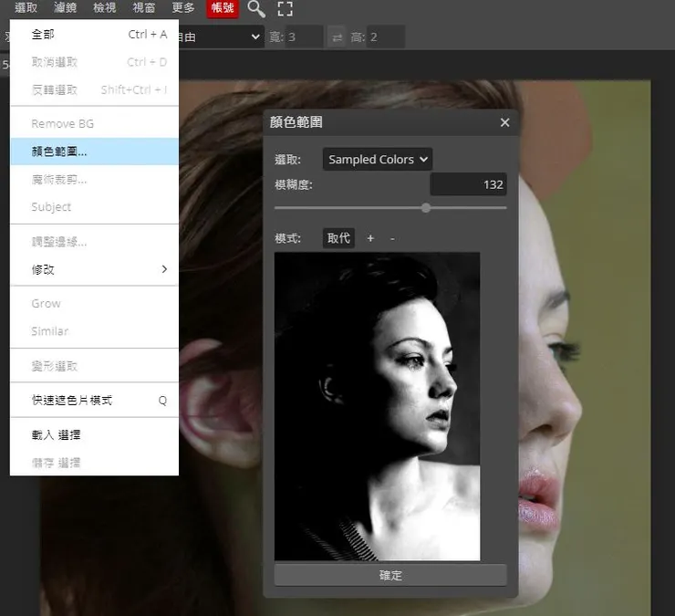Open the 更多 menu

(183, 7)
